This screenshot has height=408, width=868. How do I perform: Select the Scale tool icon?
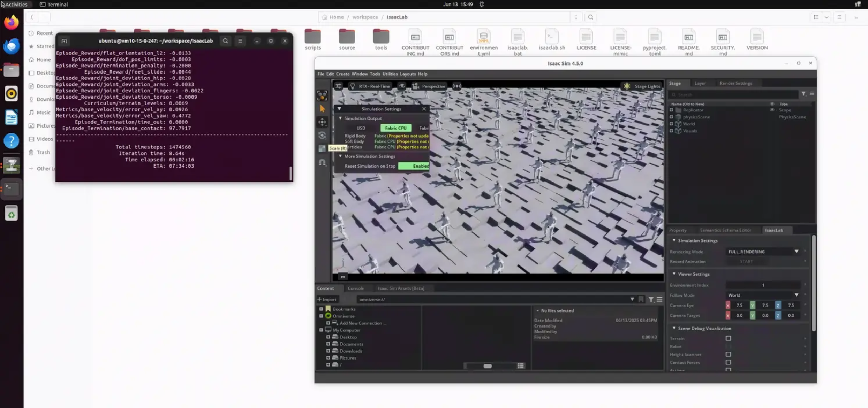tap(322, 148)
